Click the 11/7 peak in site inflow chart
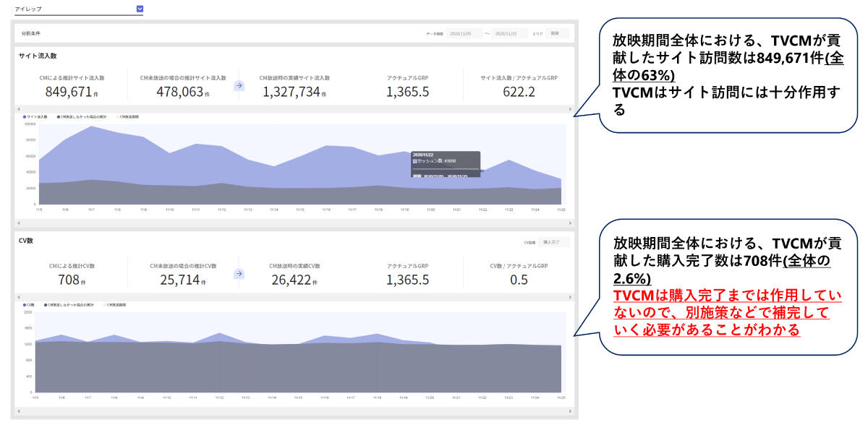This screenshot has height=430, width=868. click(x=91, y=127)
